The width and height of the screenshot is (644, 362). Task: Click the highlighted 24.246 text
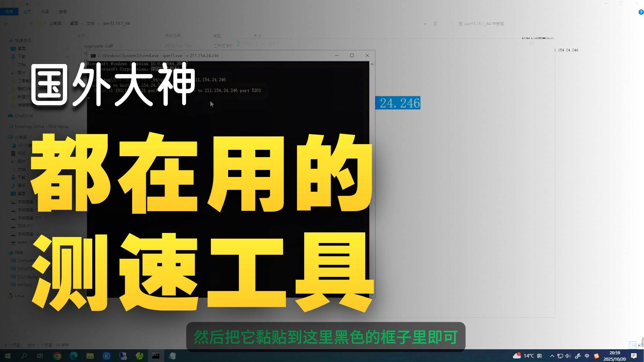[398, 103]
